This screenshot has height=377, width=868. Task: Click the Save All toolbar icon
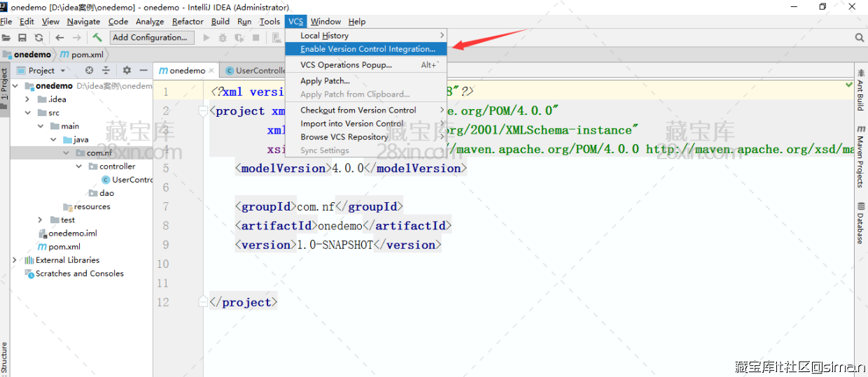click(x=22, y=38)
